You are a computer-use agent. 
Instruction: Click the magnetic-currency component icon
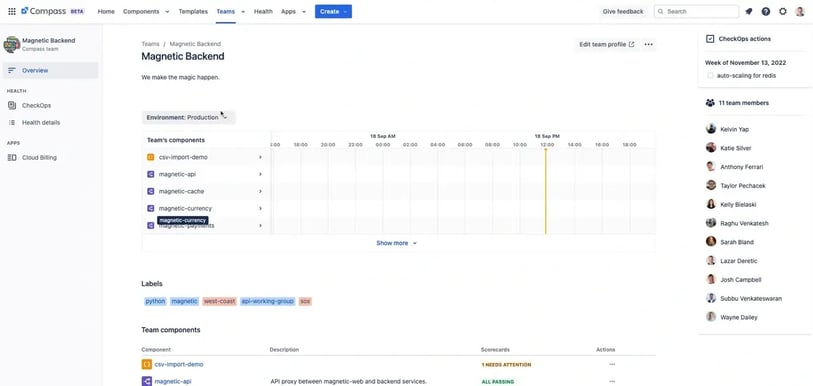click(x=150, y=209)
